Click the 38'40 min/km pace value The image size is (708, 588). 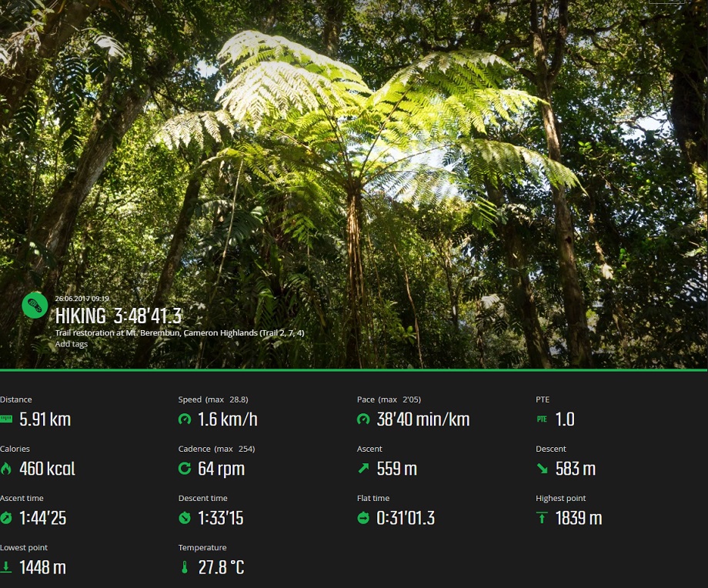(423, 419)
